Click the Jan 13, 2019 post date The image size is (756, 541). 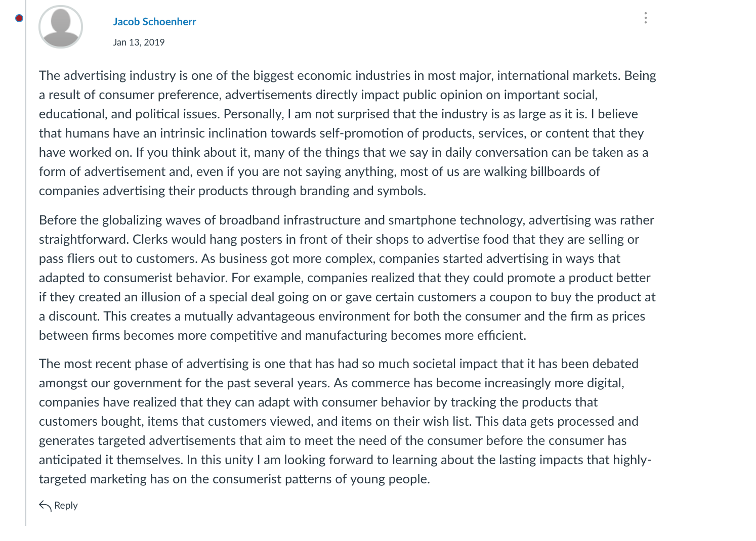coord(139,42)
